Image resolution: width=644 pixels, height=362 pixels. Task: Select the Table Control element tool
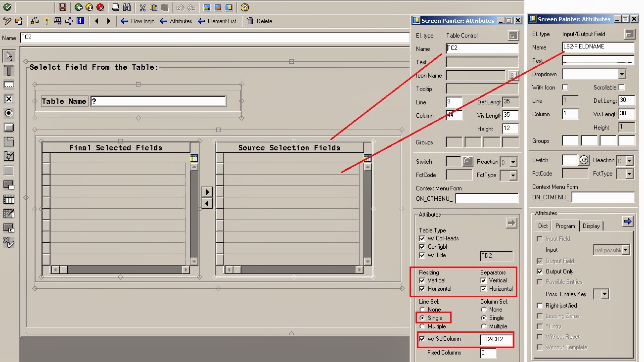8,199
